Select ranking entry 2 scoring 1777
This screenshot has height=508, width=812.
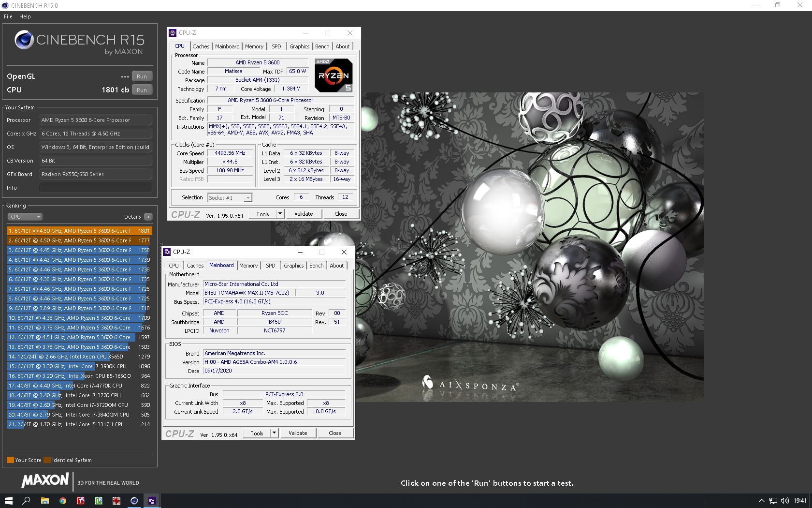tap(79, 240)
